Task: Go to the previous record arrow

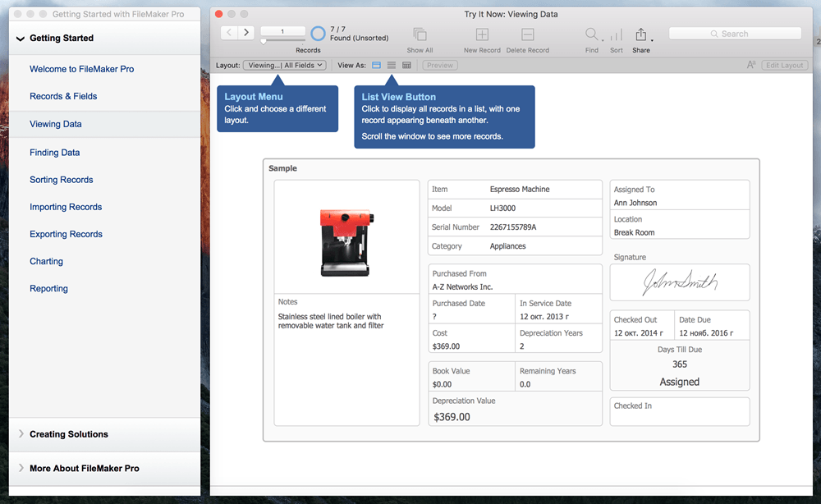Action: point(229,33)
